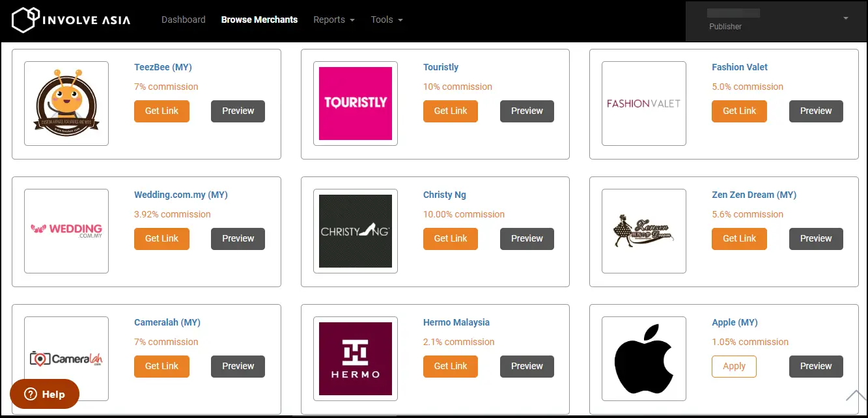Image resolution: width=868 pixels, height=418 pixels.
Task: Preview the Christy Ng merchant
Action: (527, 238)
